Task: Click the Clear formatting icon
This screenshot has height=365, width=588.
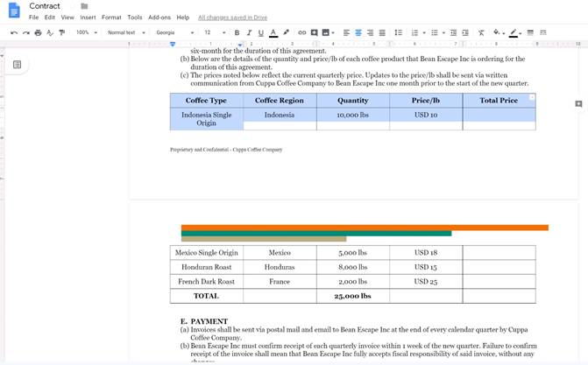Action: 481,32
